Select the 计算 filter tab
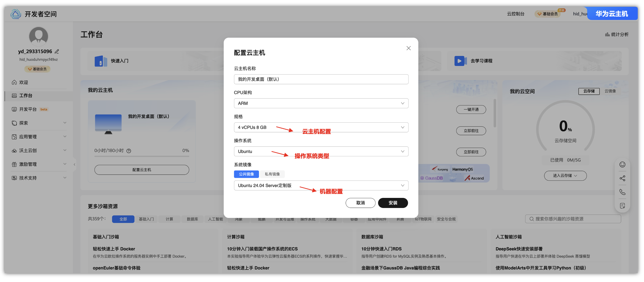The width and height of the screenshot is (644, 282). click(170, 219)
